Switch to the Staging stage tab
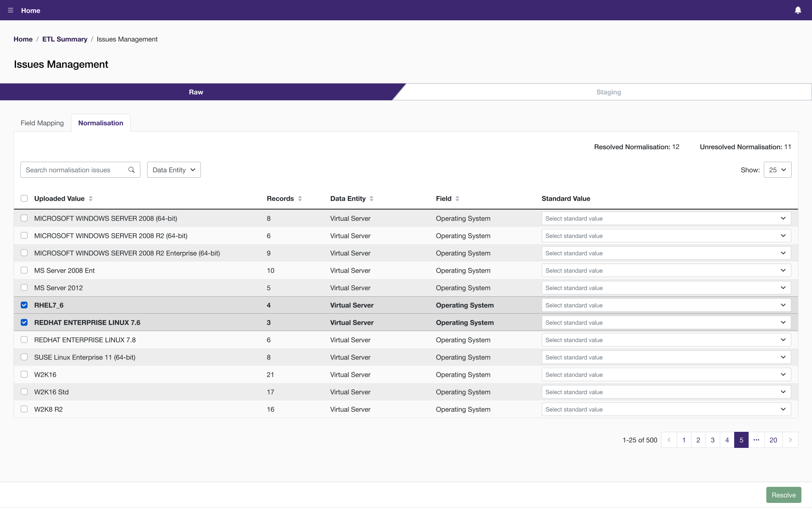812x508 pixels. pyautogui.click(x=608, y=92)
